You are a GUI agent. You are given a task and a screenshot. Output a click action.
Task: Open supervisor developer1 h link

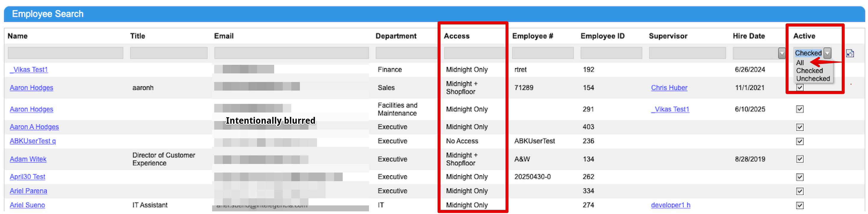click(x=671, y=205)
